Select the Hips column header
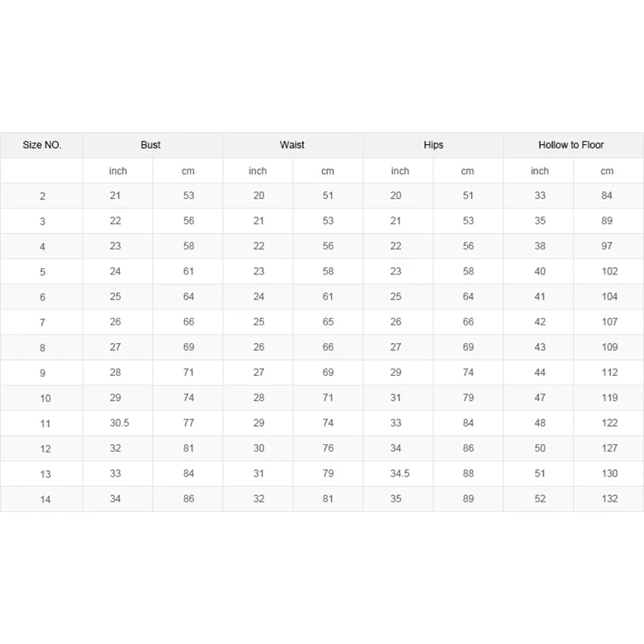The height and width of the screenshot is (644, 644). pos(433,145)
